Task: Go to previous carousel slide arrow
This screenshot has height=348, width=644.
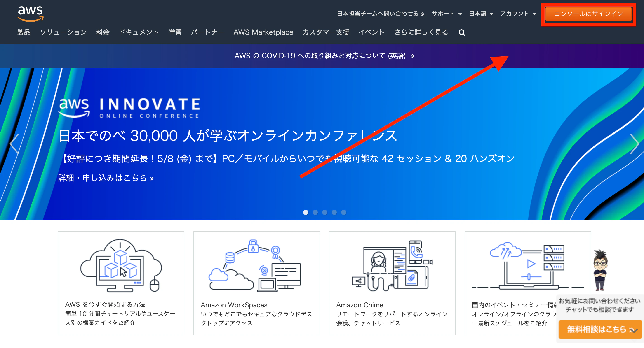Action: point(14,144)
